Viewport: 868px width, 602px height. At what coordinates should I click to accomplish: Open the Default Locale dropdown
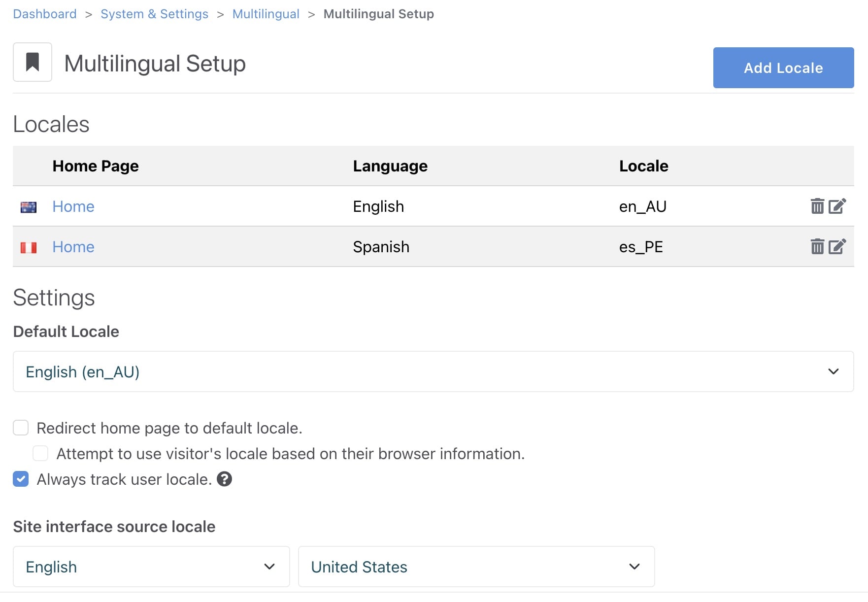pos(433,371)
